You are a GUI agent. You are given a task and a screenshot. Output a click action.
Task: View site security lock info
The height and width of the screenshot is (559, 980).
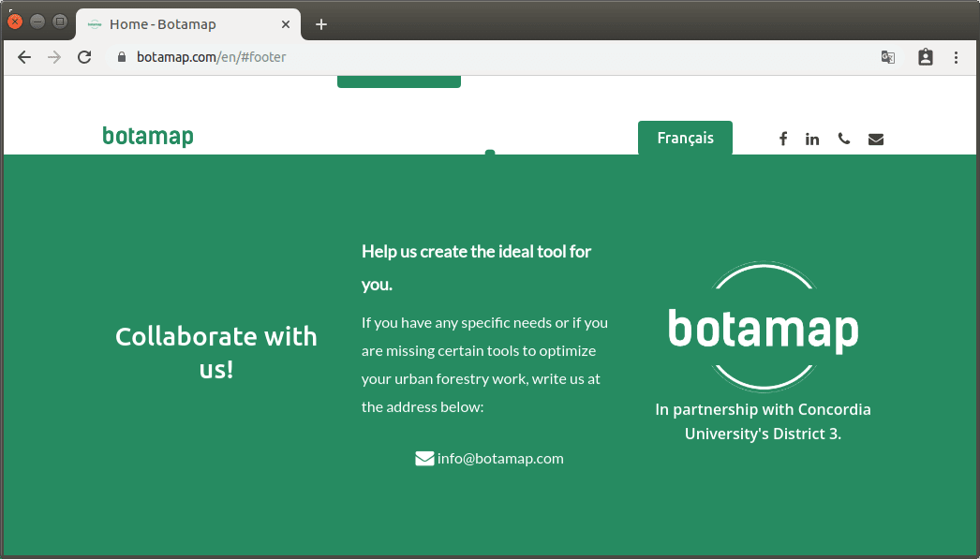(122, 57)
